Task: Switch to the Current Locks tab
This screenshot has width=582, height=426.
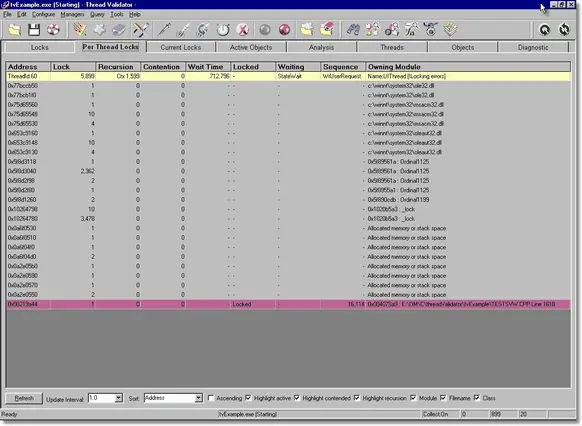Action: (181, 47)
